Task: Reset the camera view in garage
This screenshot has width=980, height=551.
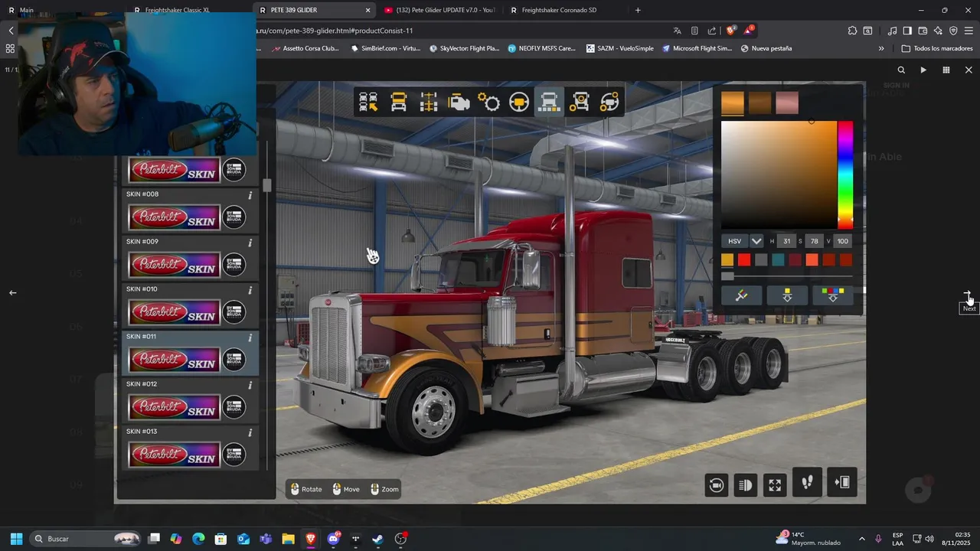Action: 717,484
